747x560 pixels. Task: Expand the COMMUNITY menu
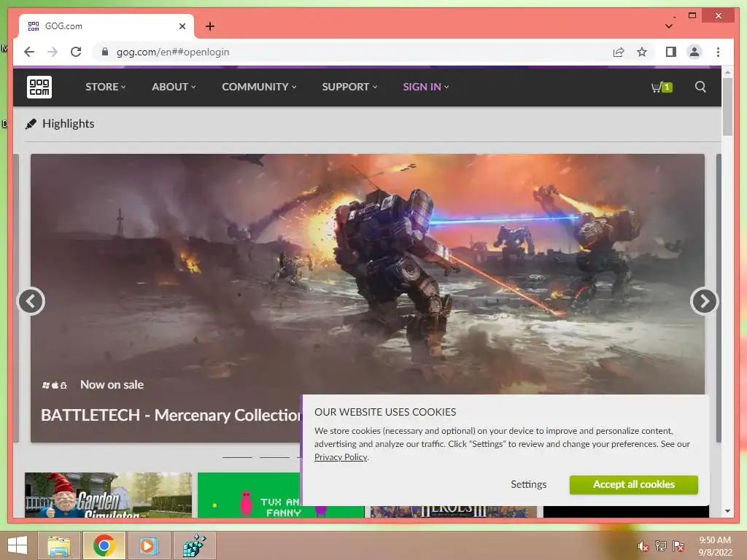pos(259,87)
